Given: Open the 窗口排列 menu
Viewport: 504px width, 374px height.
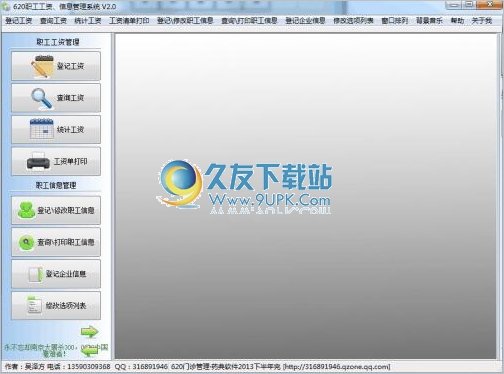Looking at the screenshot, I should [394, 21].
